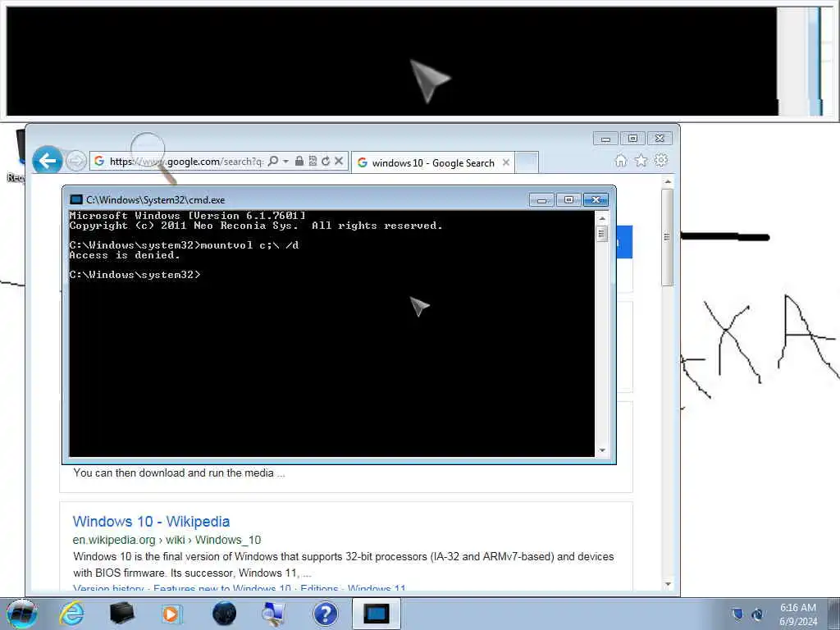The height and width of the screenshot is (630, 840).
Task: Maximize the cmd.exe window
Action: coord(568,200)
